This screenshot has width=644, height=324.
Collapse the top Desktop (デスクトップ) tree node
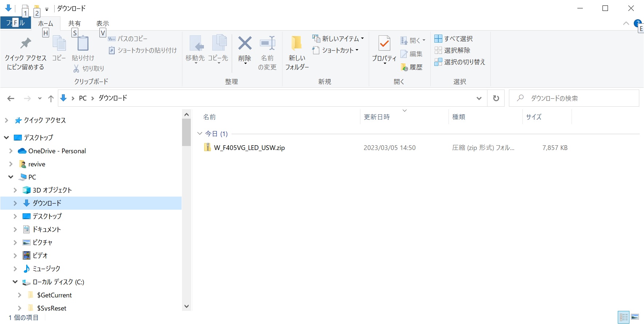(6, 138)
